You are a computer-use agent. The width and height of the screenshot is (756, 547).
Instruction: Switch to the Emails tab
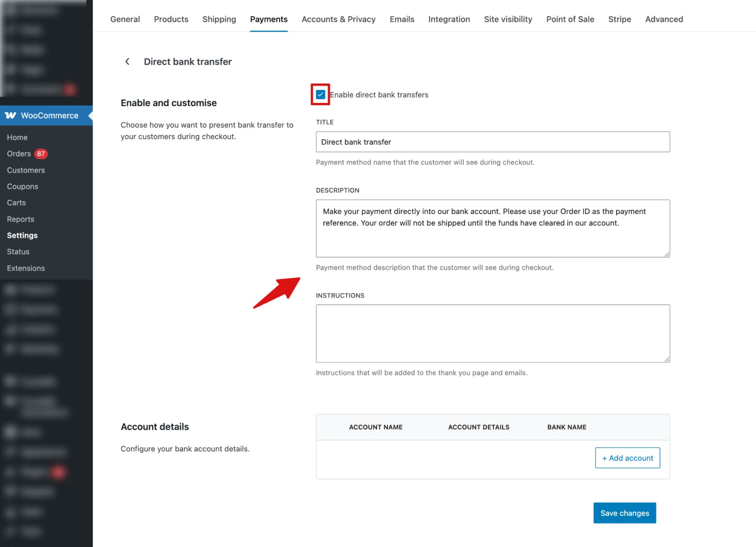402,19
